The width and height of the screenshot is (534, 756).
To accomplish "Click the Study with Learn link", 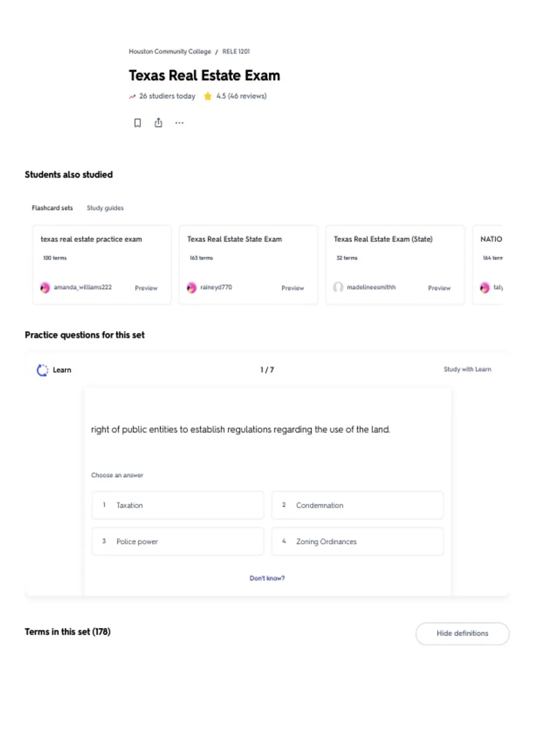I will click(467, 369).
